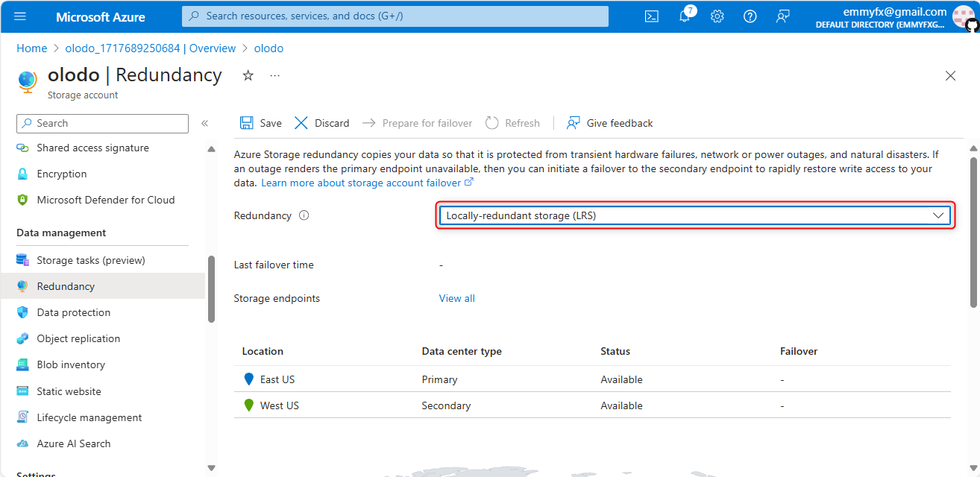Open the portal hamburger menu
Image resolution: width=980 pixels, height=477 pixels.
(20, 16)
